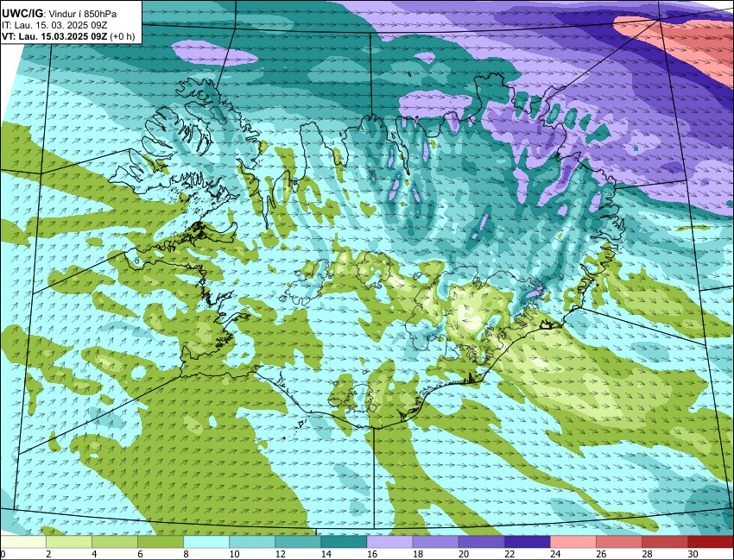Click the legend value 18

(418, 554)
